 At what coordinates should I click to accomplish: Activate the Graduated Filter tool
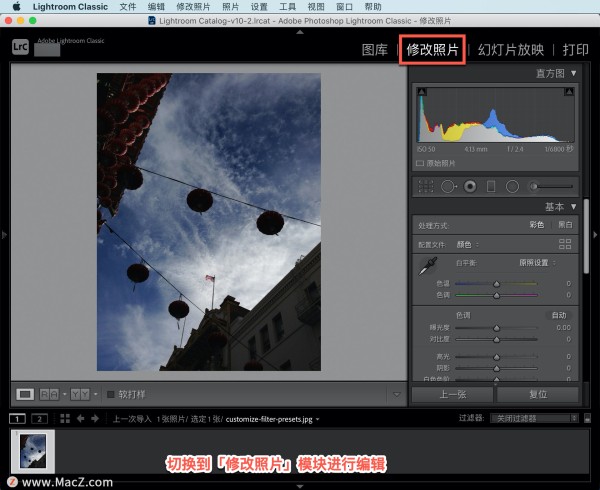[x=490, y=186]
